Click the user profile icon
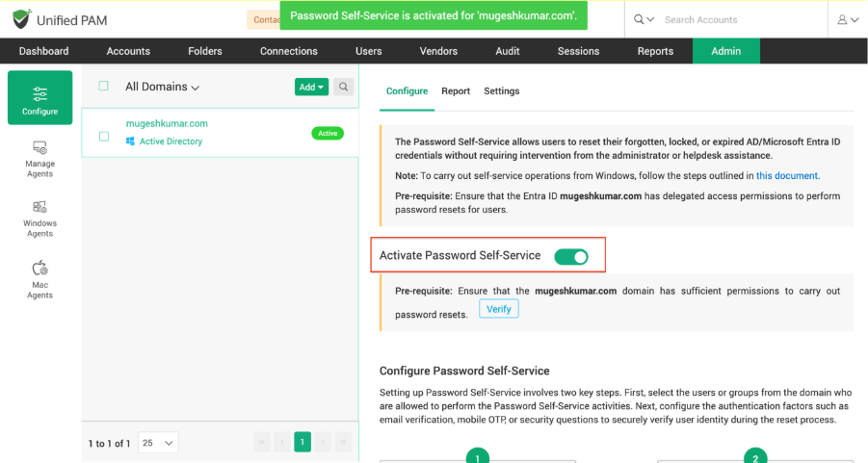This screenshot has height=463, width=868. pyautogui.click(x=848, y=19)
